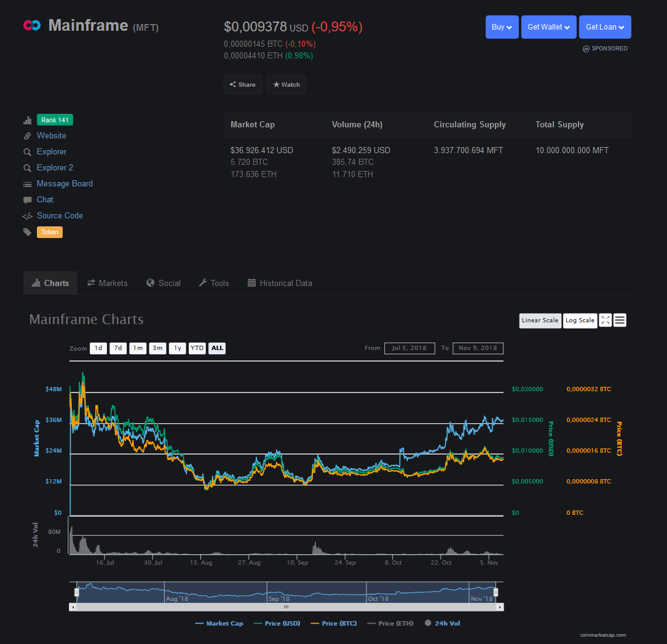Set chart zoom to ALL
Viewport: 667px width, 644px height.
point(217,348)
